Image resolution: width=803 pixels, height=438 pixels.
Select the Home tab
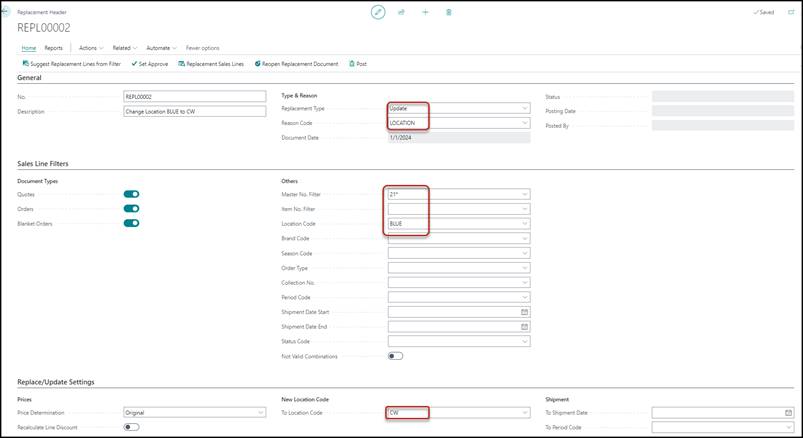(x=29, y=48)
